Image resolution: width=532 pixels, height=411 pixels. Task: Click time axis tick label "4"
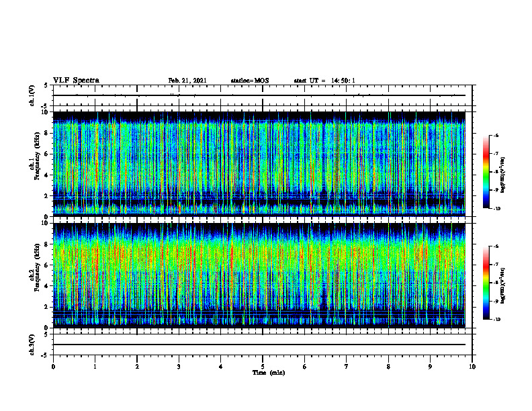click(221, 367)
